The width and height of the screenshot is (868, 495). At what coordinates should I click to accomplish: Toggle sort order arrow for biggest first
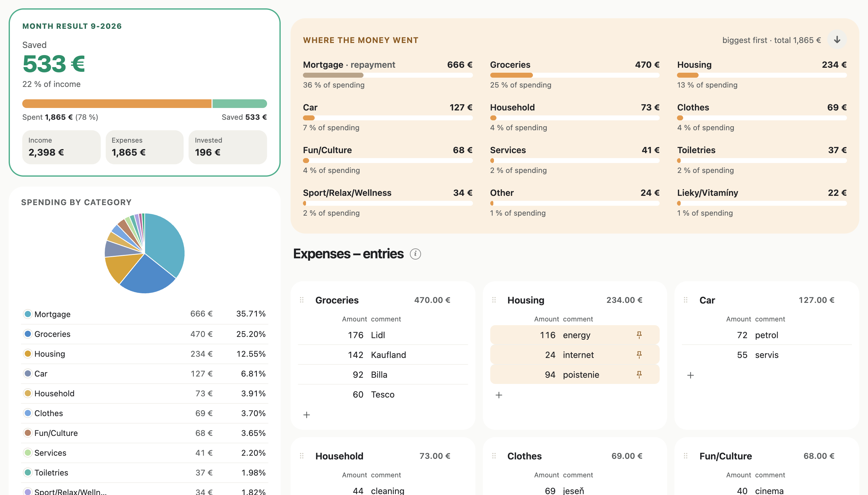click(837, 40)
